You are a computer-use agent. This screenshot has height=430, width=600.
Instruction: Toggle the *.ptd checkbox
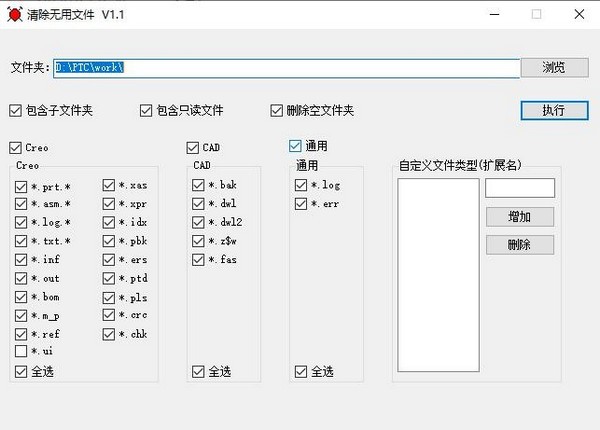[109, 279]
